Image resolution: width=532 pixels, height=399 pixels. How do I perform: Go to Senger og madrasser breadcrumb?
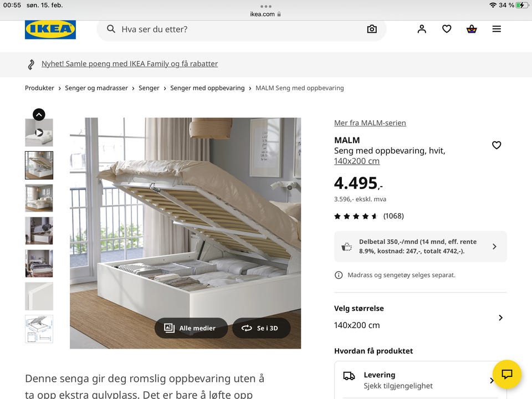pos(96,88)
